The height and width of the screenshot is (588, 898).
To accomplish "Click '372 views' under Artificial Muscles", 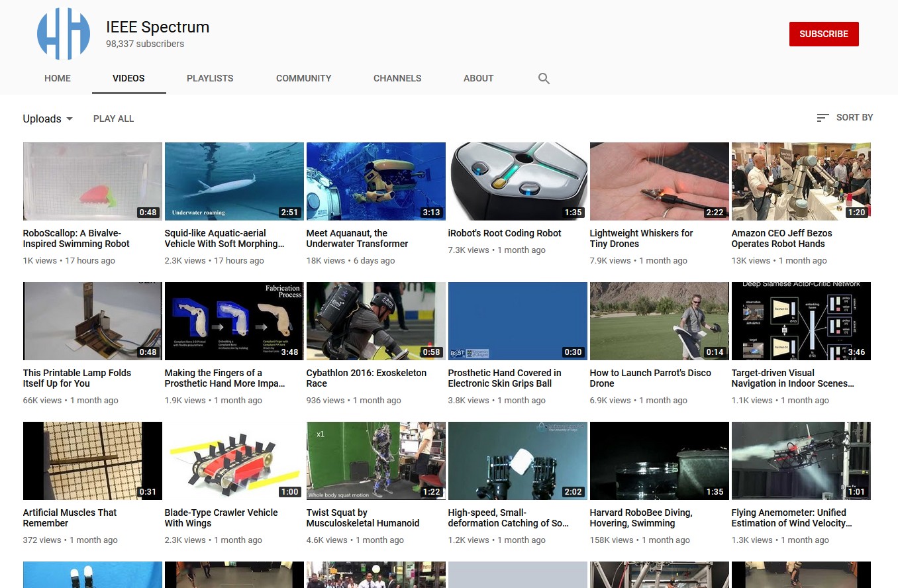I will click(x=42, y=540).
